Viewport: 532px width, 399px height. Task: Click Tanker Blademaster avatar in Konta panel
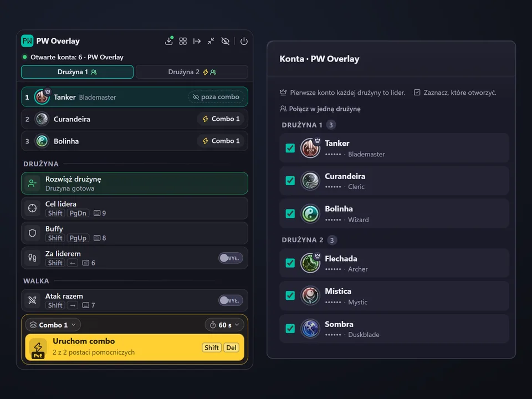310,149
